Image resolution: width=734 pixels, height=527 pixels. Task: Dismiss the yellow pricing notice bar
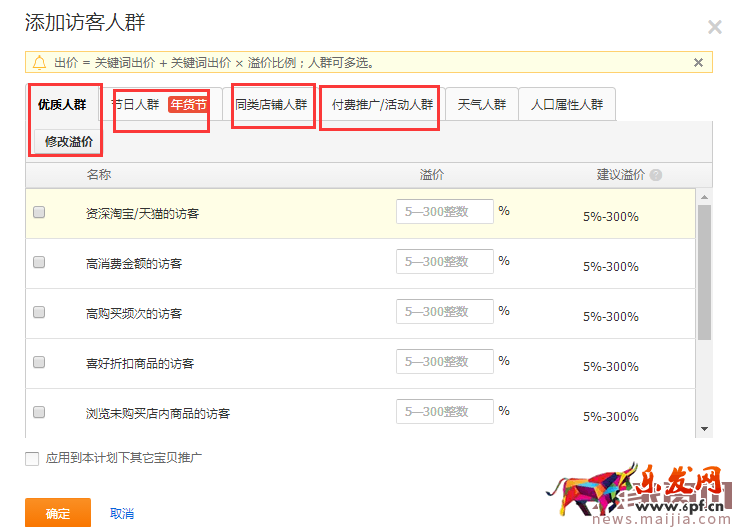click(x=698, y=62)
